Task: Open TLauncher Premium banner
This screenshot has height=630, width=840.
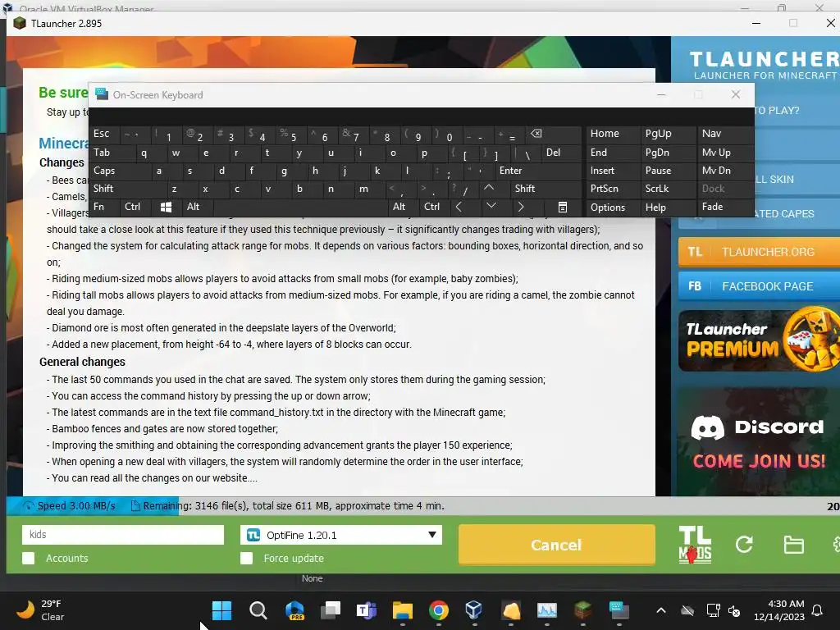Action: (x=759, y=340)
